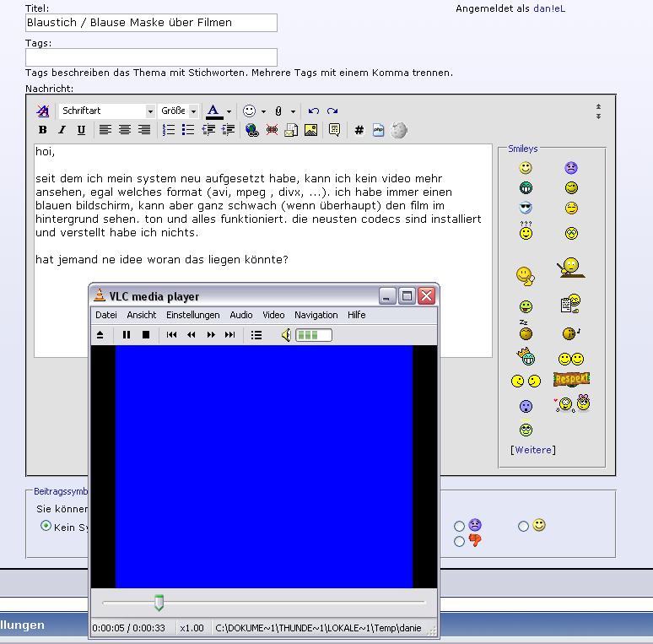Undo the last edit in editor

(x=314, y=111)
